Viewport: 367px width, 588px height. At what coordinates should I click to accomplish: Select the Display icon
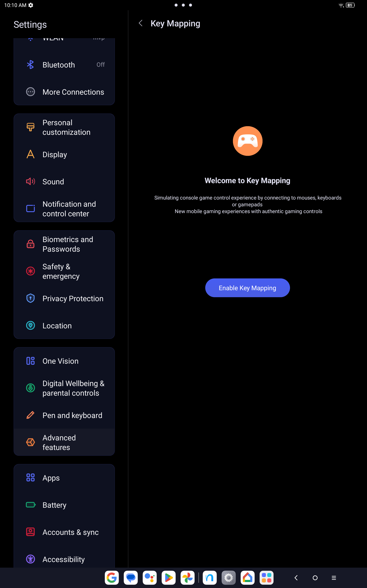pos(30,154)
